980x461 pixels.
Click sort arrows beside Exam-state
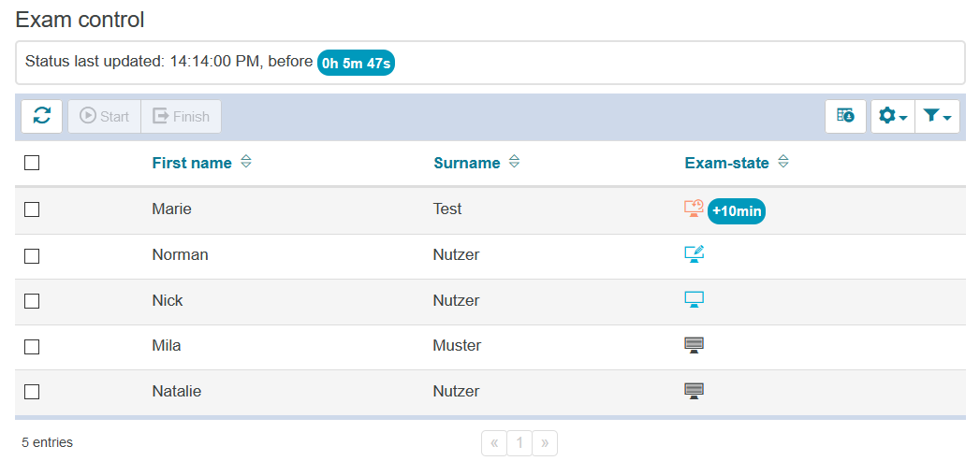point(783,163)
